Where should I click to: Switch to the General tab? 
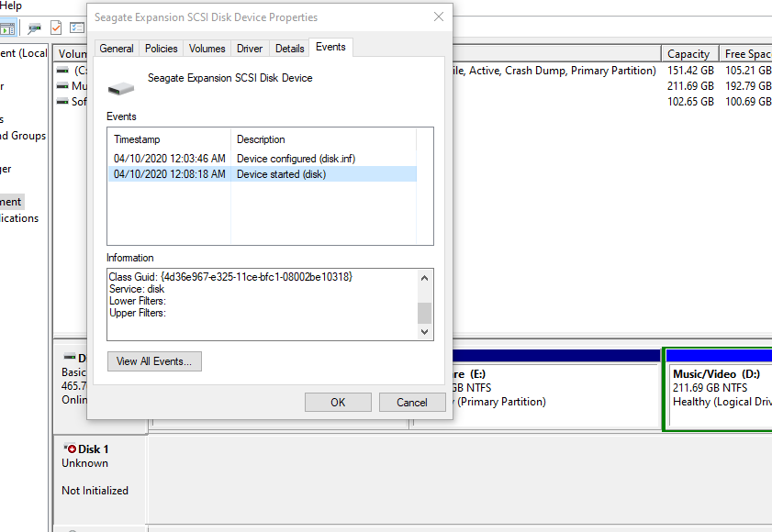pos(117,49)
